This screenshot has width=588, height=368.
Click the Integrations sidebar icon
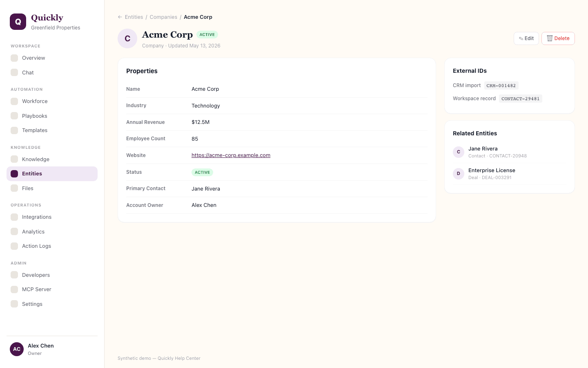point(14,217)
